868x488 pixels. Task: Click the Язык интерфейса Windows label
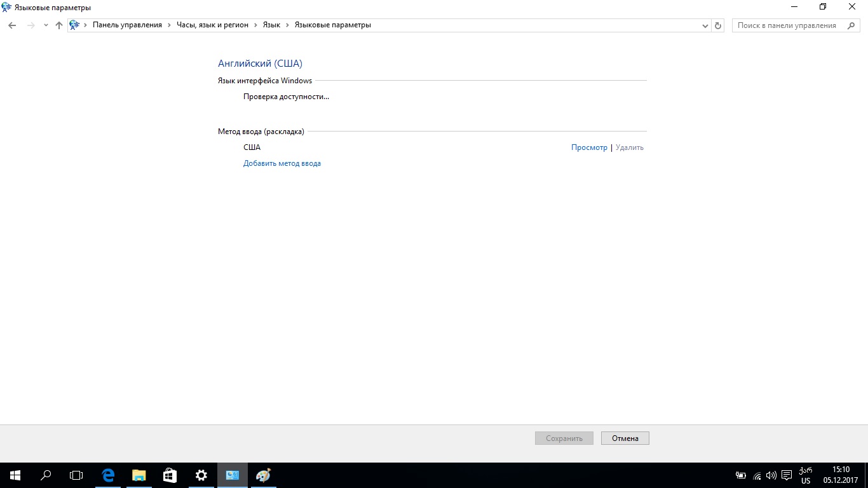[265, 81]
